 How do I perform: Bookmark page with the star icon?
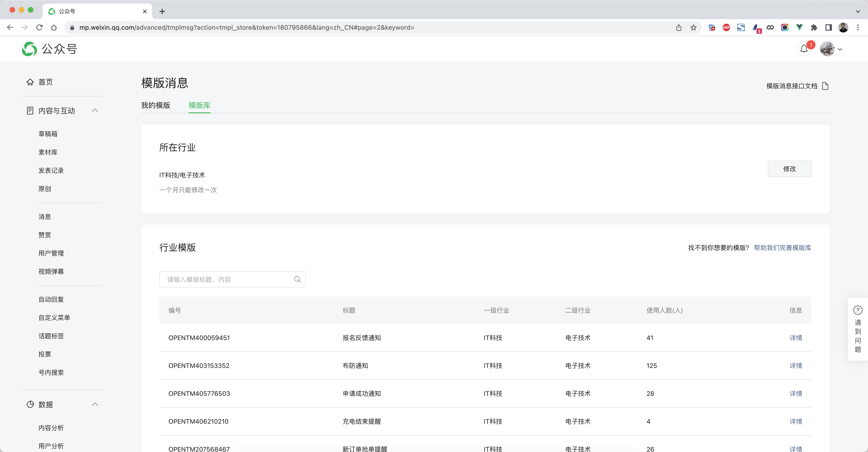pos(693,28)
